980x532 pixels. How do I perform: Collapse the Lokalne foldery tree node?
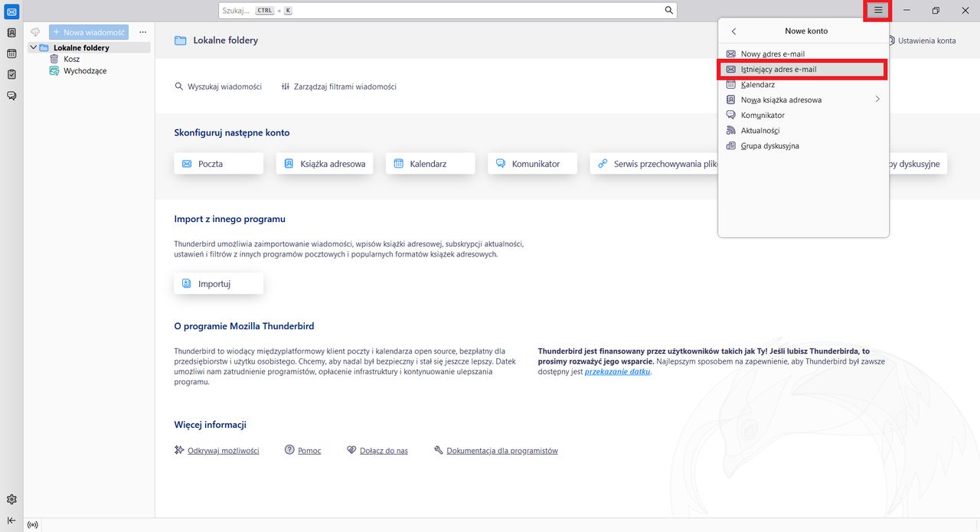point(33,47)
